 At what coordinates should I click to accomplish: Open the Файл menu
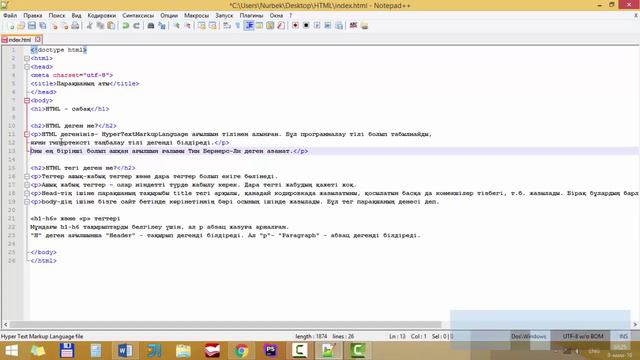point(10,16)
